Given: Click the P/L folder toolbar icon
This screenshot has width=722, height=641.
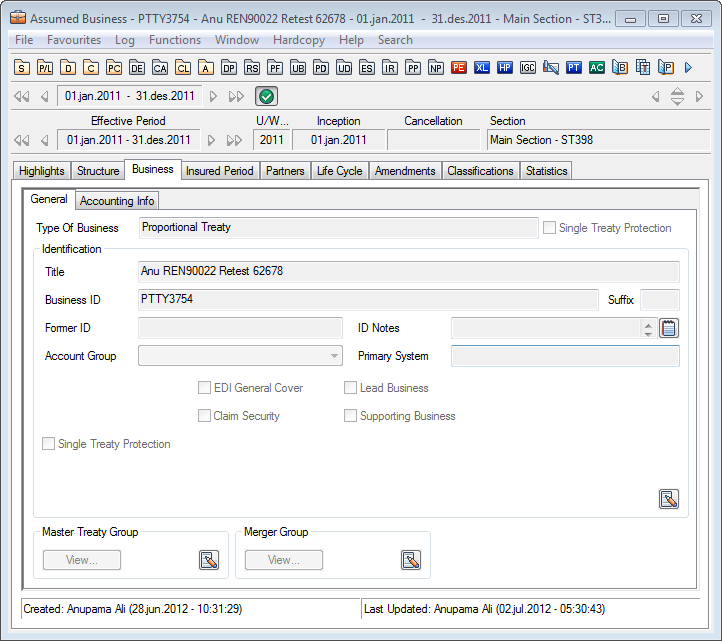Looking at the screenshot, I should 45,68.
